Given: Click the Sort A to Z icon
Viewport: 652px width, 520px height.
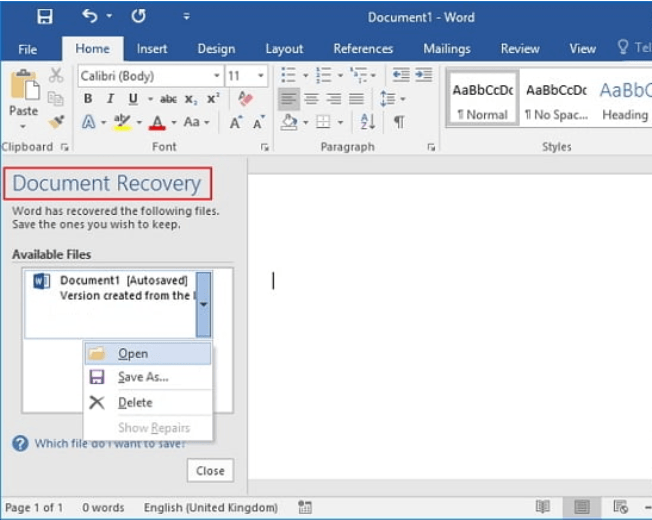Looking at the screenshot, I should point(368,122).
